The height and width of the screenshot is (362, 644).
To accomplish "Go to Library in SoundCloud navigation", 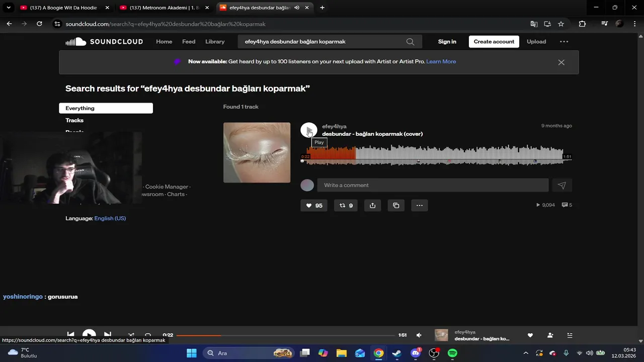I will (x=215, y=42).
